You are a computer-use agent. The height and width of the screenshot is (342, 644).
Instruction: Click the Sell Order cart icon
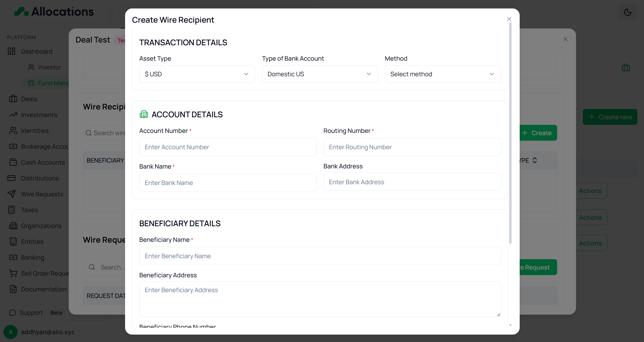[x=13, y=273]
